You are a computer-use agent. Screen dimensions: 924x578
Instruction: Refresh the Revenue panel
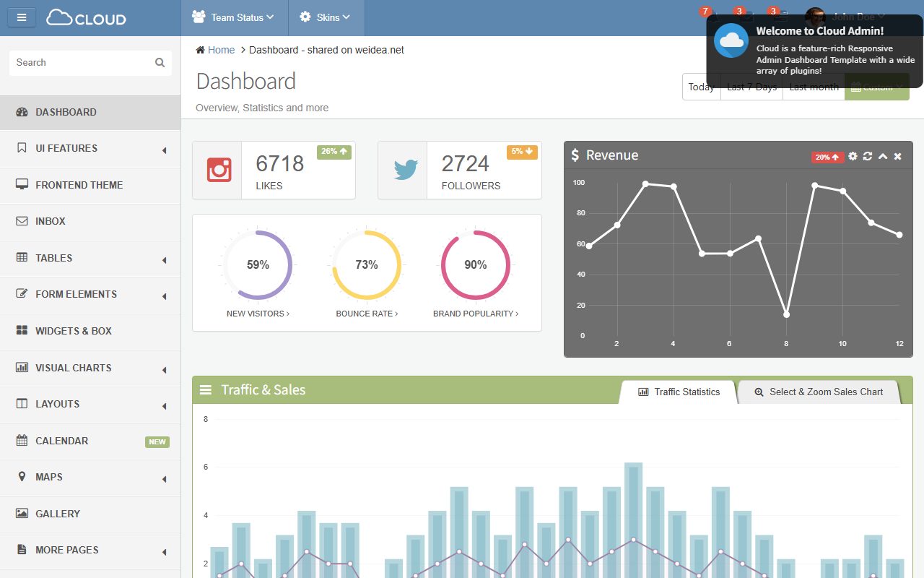click(868, 156)
